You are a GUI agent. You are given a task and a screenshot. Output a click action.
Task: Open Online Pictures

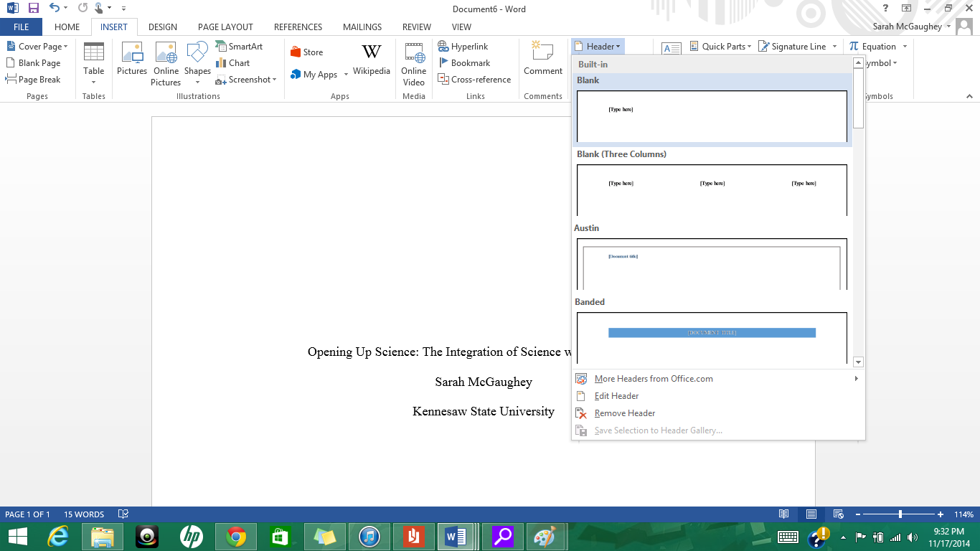166,64
